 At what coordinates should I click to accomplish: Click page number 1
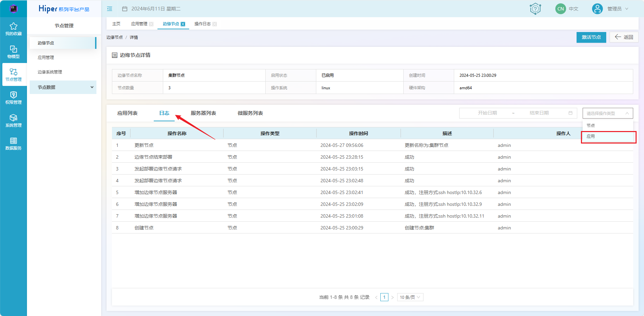[384, 297]
